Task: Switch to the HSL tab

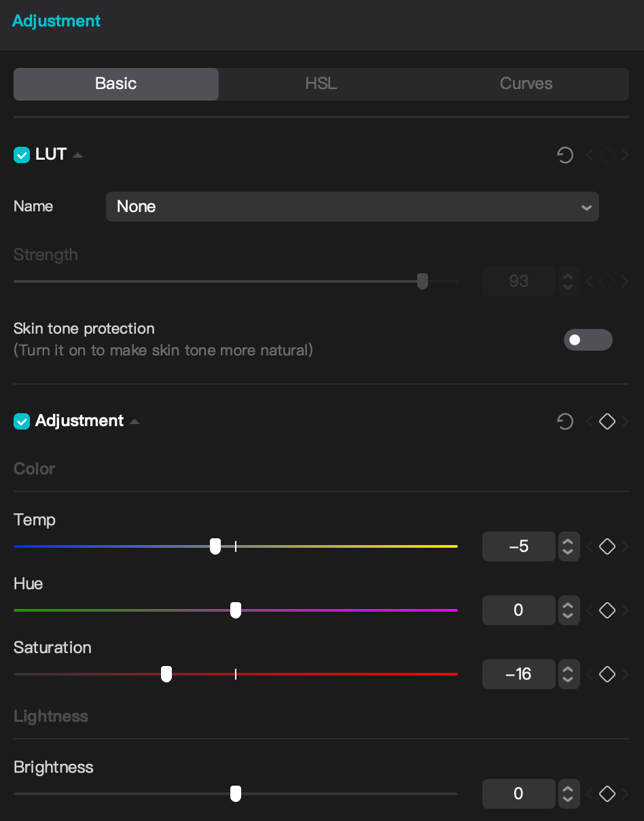Action: coord(321,84)
